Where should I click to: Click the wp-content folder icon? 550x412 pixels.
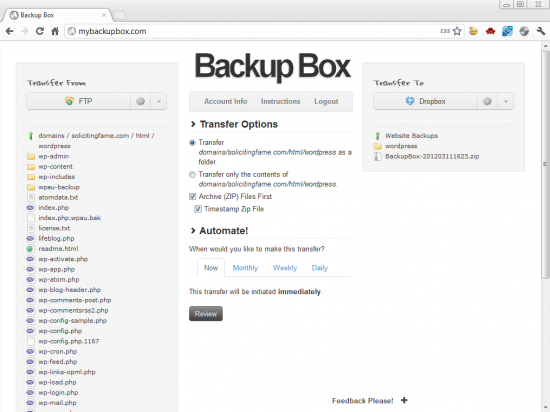31,167
